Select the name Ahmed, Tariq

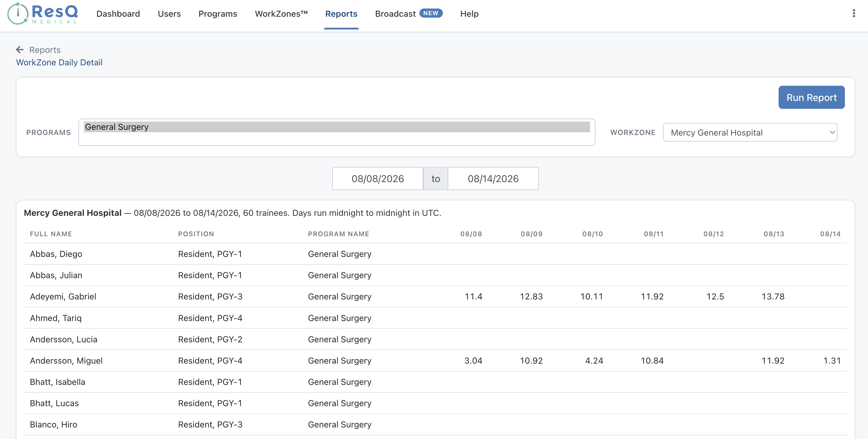pos(56,318)
